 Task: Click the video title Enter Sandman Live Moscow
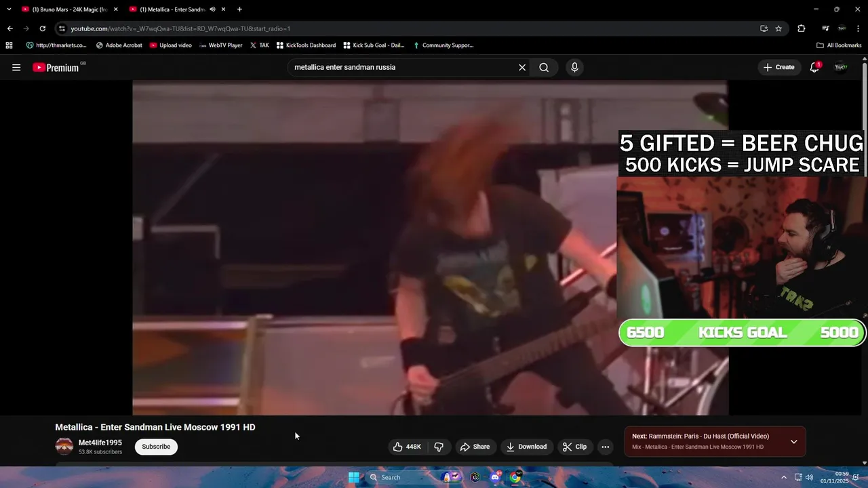tap(155, 427)
